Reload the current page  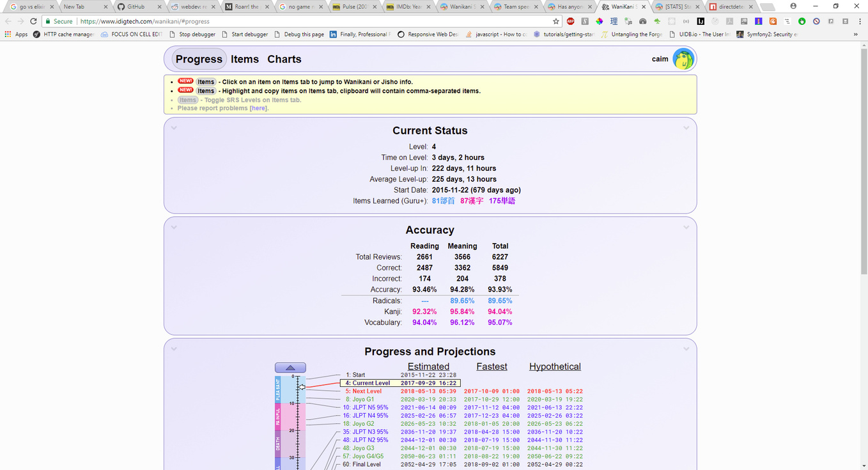point(33,21)
